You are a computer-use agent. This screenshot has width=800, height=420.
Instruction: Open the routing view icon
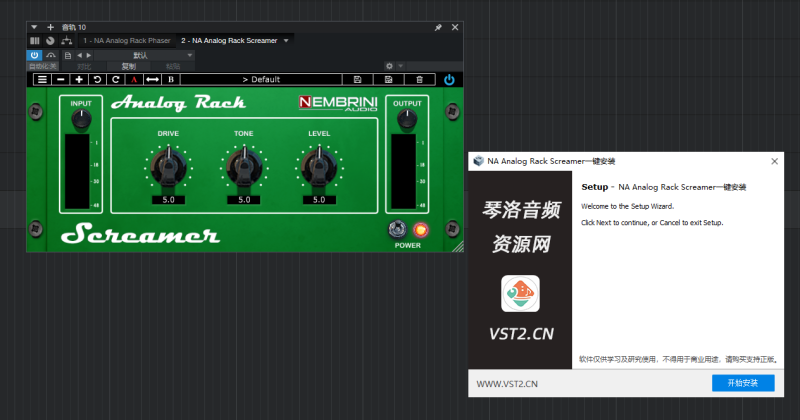pyautogui.click(x=66, y=40)
